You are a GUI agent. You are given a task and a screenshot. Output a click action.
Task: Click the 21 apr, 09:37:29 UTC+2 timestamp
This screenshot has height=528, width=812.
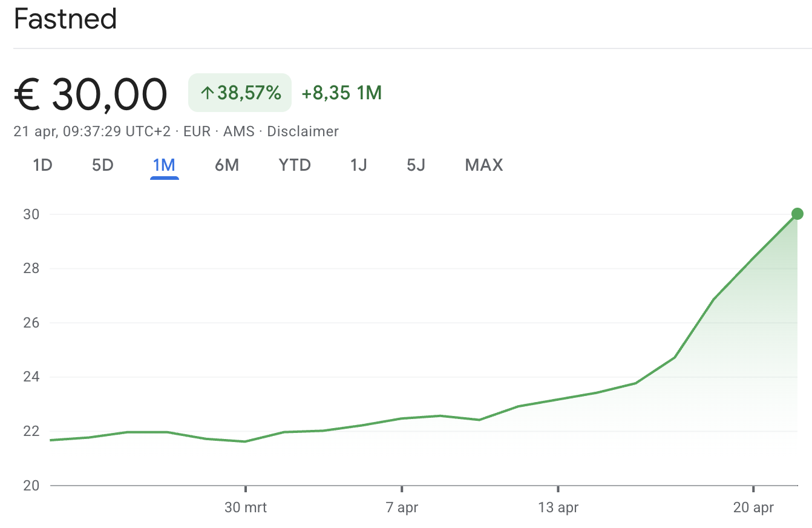pyautogui.click(x=92, y=131)
